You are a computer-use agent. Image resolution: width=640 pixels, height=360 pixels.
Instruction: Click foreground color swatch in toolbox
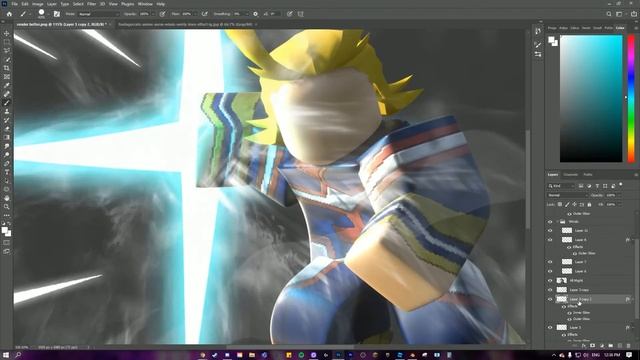click(5, 230)
